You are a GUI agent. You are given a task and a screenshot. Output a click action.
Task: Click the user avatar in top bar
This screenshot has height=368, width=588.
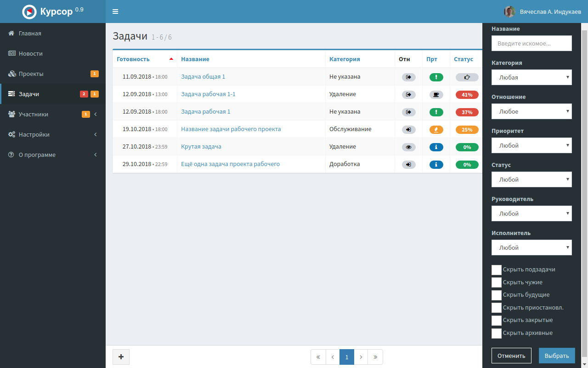pos(509,11)
